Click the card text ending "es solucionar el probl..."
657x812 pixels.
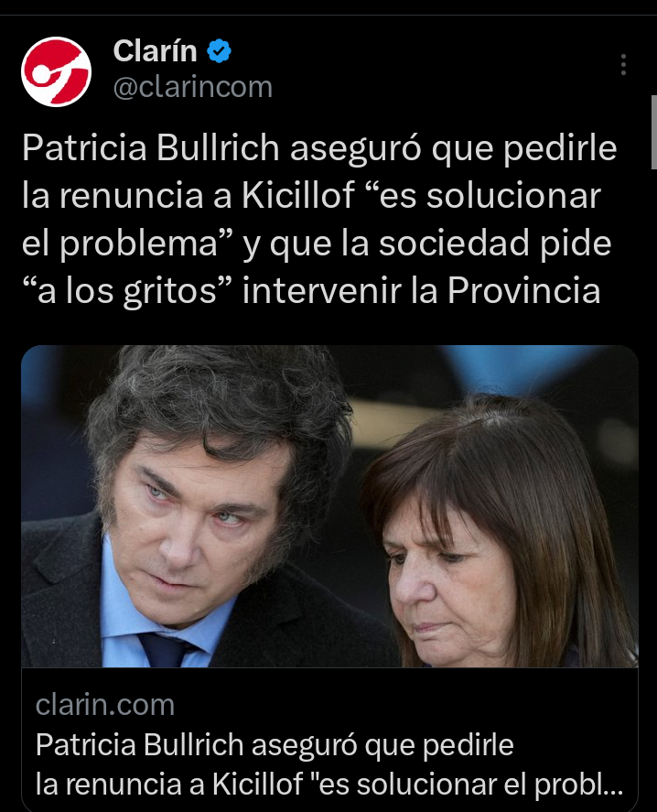(329, 784)
